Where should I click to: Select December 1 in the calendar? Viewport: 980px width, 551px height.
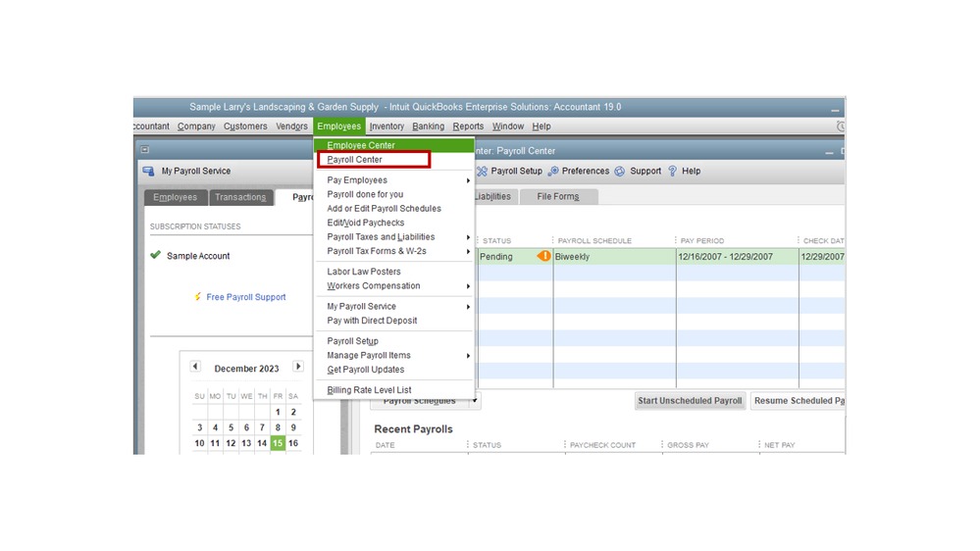[278, 412]
